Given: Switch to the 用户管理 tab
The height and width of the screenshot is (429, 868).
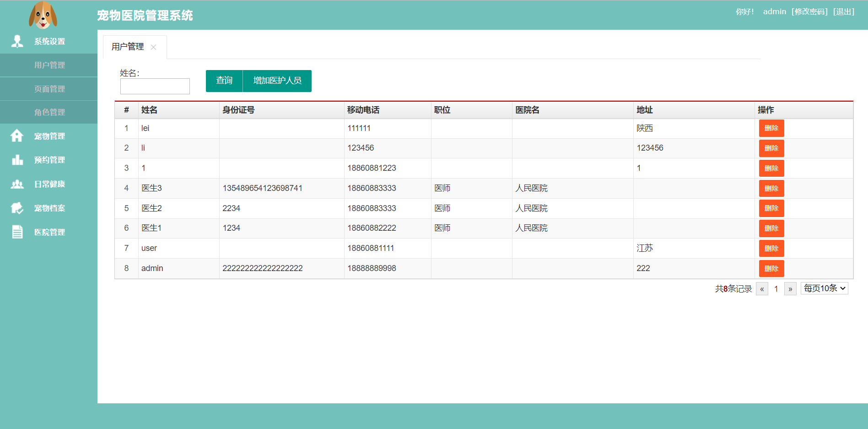Looking at the screenshot, I should point(128,47).
